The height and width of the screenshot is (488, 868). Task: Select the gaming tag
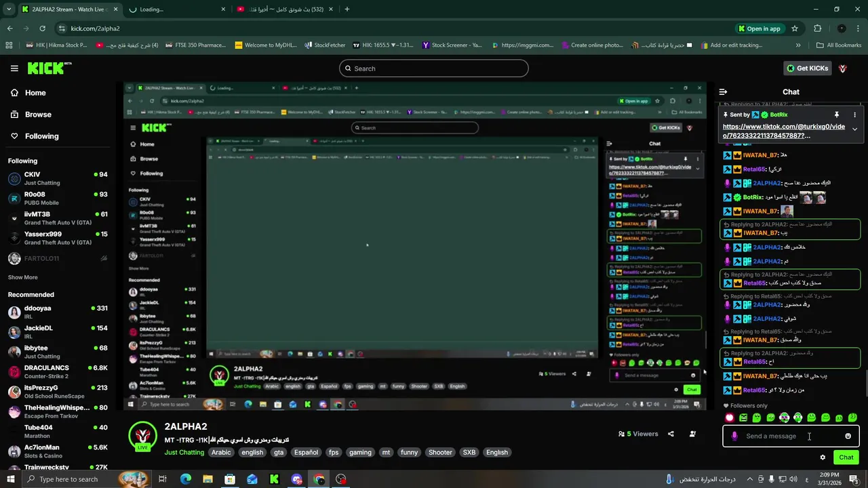point(360,452)
